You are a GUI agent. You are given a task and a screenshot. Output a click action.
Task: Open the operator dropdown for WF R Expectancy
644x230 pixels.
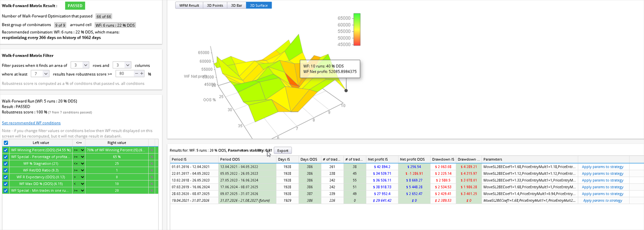coord(79,177)
